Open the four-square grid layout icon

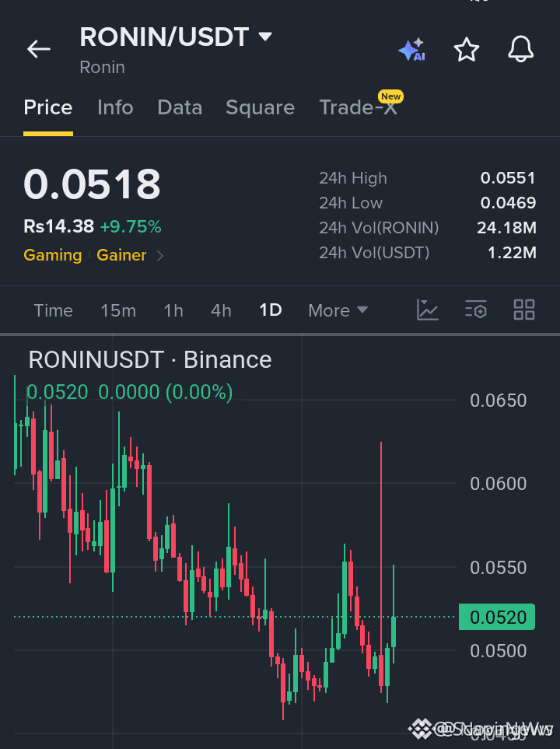point(523,310)
